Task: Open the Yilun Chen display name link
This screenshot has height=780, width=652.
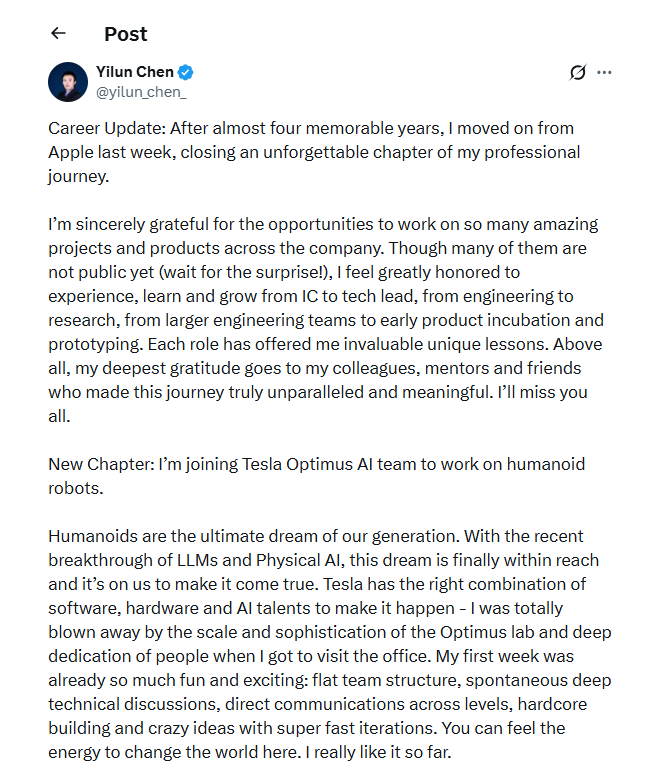Action: point(135,72)
